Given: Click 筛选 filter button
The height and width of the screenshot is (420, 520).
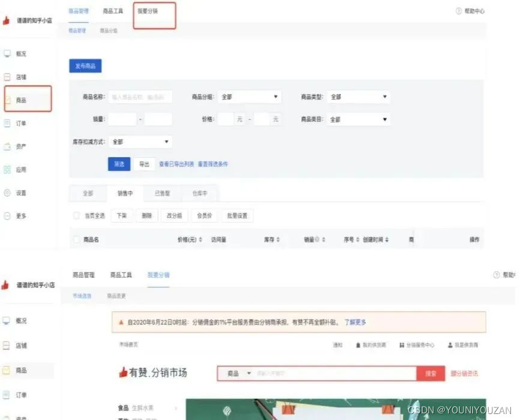Looking at the screenshot, I should (119, 164).
